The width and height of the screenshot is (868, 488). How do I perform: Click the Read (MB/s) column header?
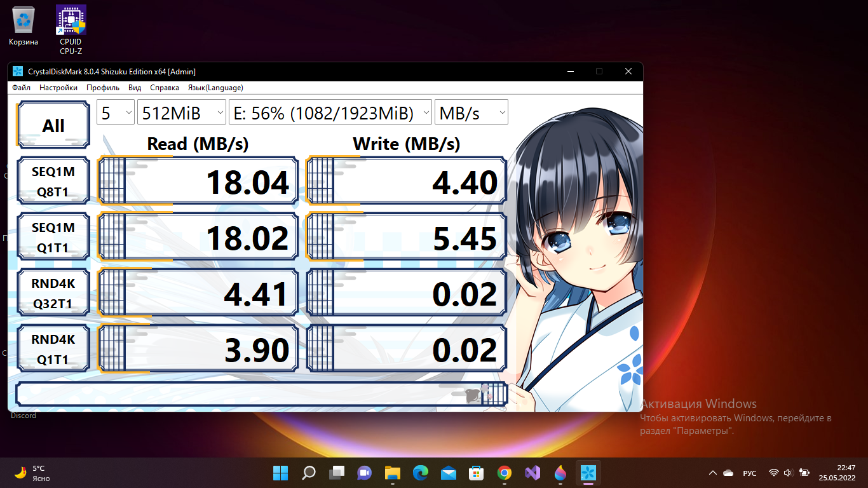click(x=198, y=144)
